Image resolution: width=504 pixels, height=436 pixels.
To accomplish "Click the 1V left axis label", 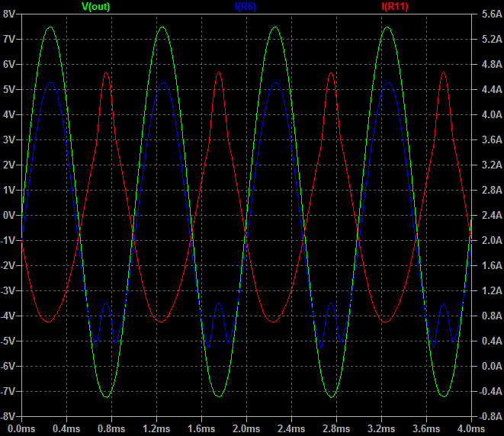I will point(9,190).
